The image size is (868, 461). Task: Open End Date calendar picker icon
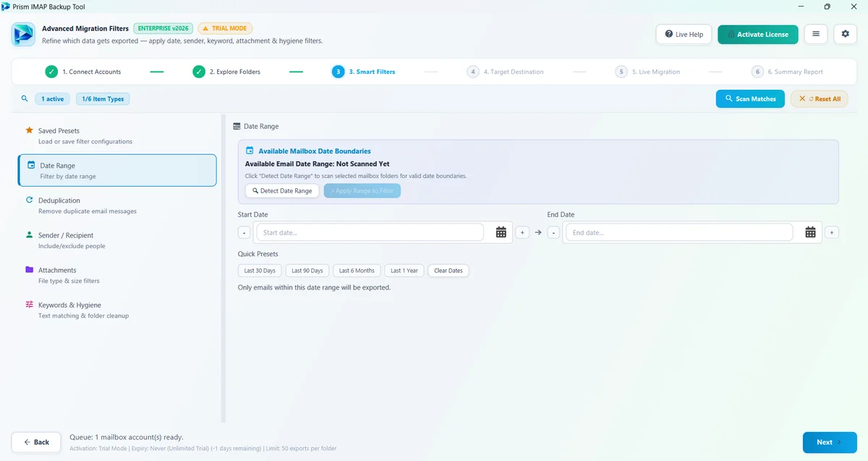click(811, 232)
